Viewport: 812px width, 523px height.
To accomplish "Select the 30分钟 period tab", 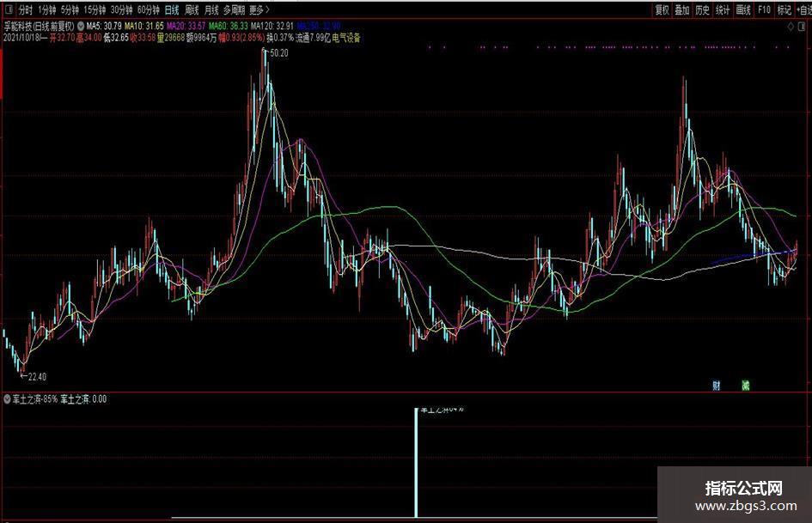I will click(x=122, y=9).
